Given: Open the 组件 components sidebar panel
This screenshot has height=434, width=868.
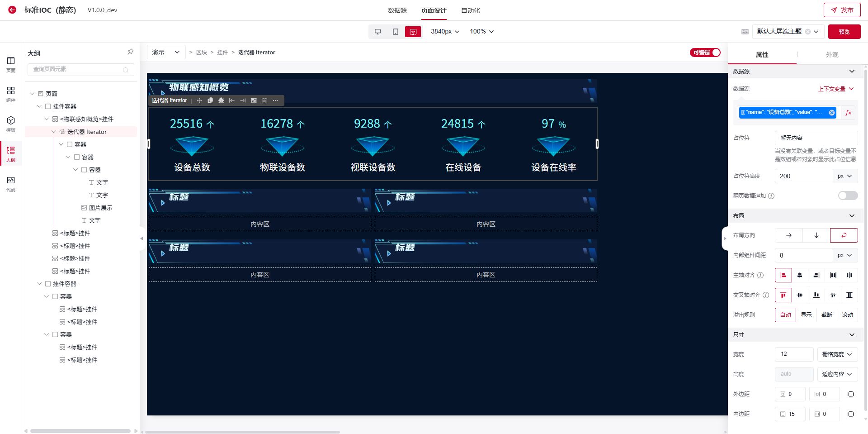Looking at the screenshot, I should pos(11,94).
